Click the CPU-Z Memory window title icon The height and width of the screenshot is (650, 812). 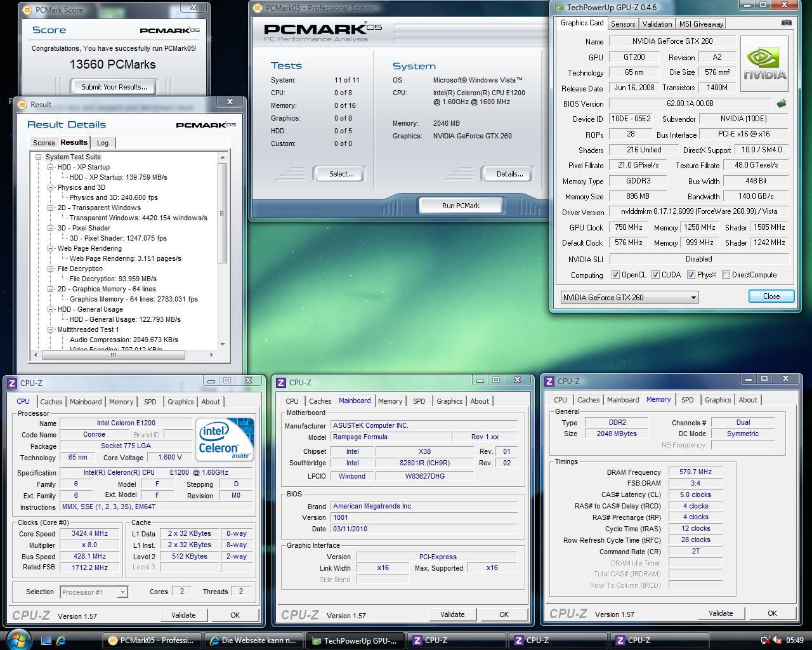[x=549, y=381]
